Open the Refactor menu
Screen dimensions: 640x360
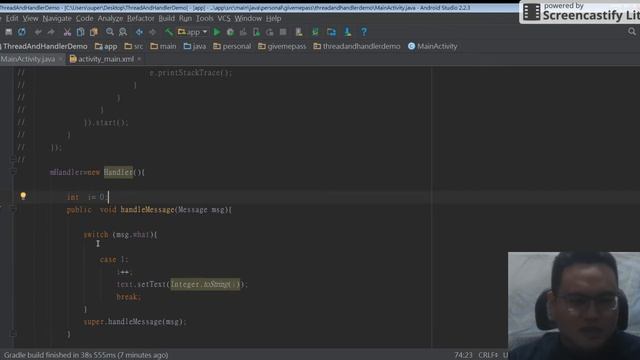coord(140,18)
